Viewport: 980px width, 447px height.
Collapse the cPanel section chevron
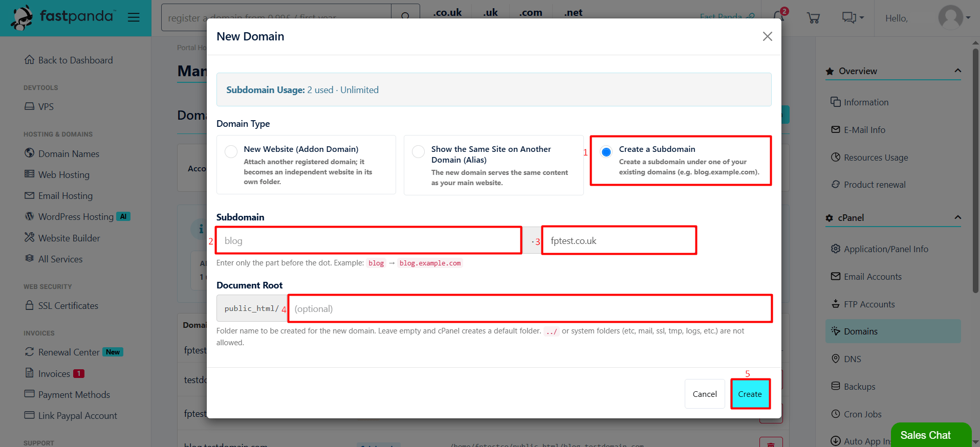click(957, 217)
